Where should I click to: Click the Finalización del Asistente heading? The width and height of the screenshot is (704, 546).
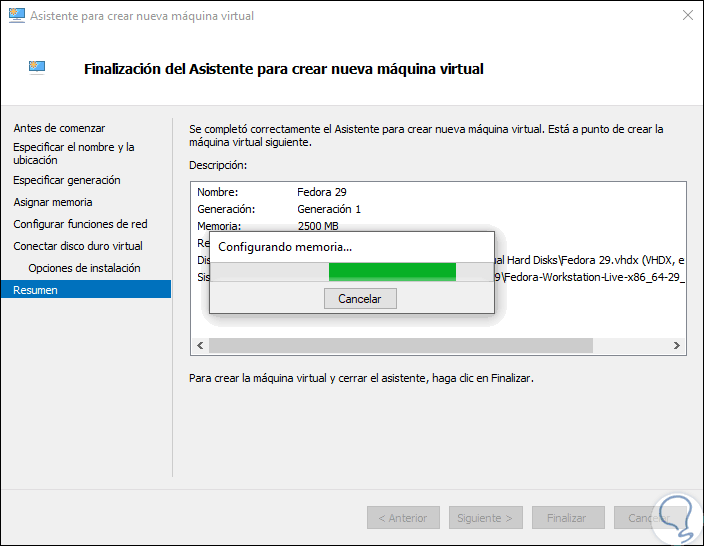[283, 69]
